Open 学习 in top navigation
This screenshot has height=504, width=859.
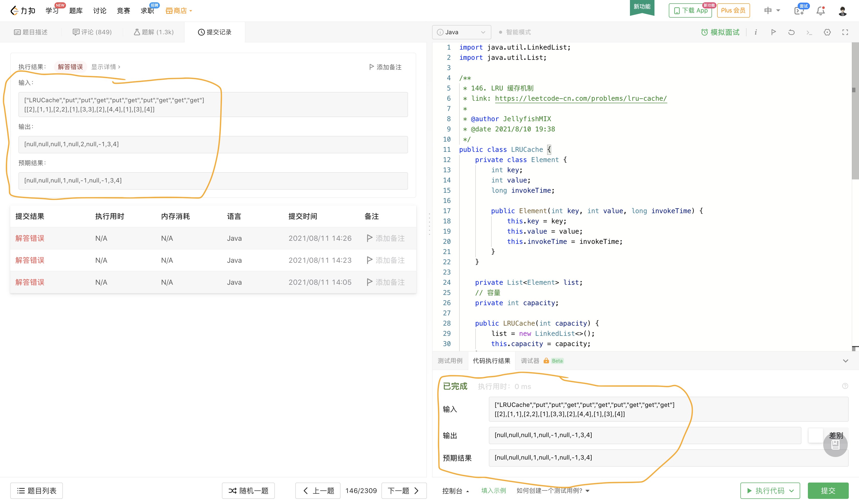pos(52,11)
